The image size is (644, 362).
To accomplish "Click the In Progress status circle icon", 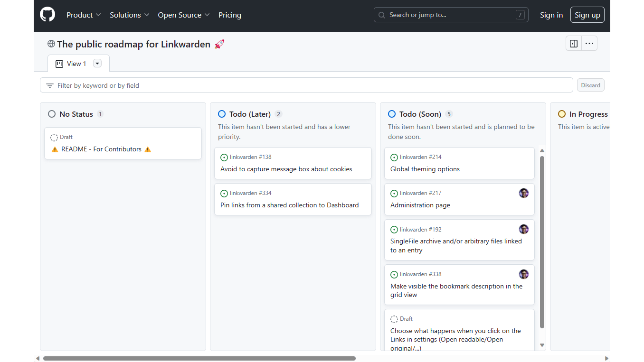I will point(562,114).
